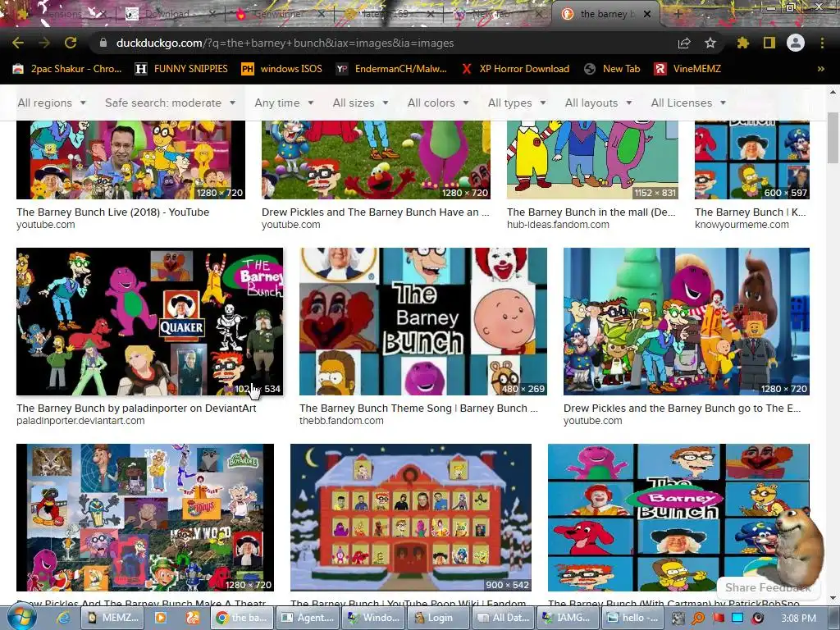Expand the All regions filter
Screen dimensions: 840x630
[x=52, y=103]
